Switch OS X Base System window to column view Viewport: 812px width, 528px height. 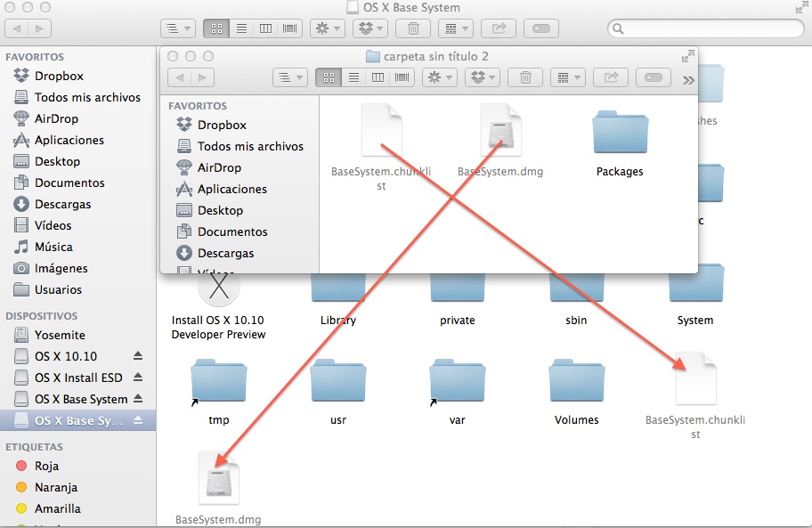265,28
